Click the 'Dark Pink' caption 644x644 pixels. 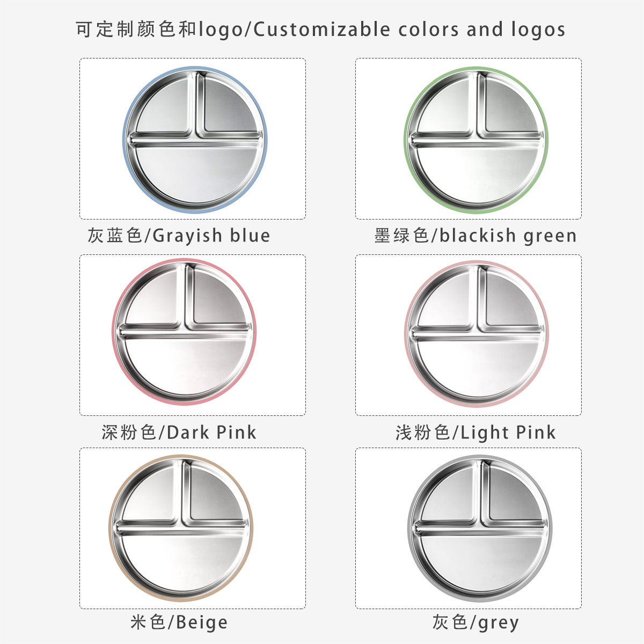point(179,433)
